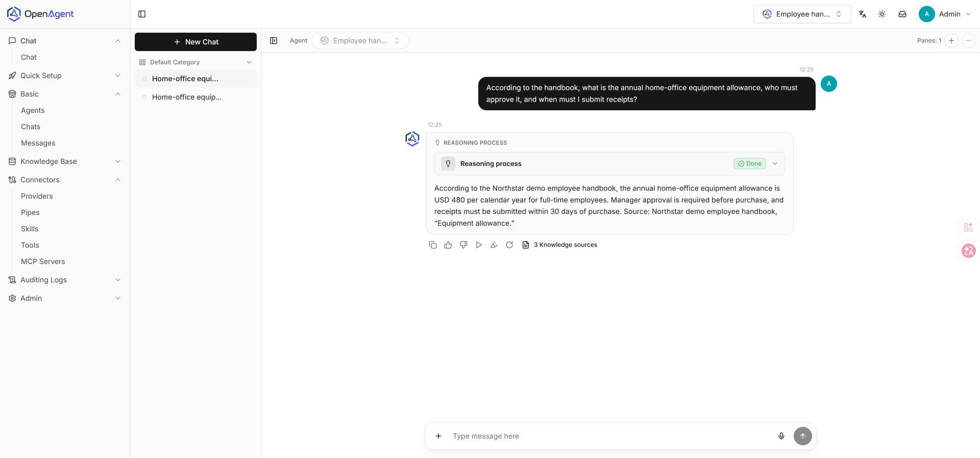Screen dimensions: 980x458
Task: Send the message with arrow button
Action: [x=803, y=436]
